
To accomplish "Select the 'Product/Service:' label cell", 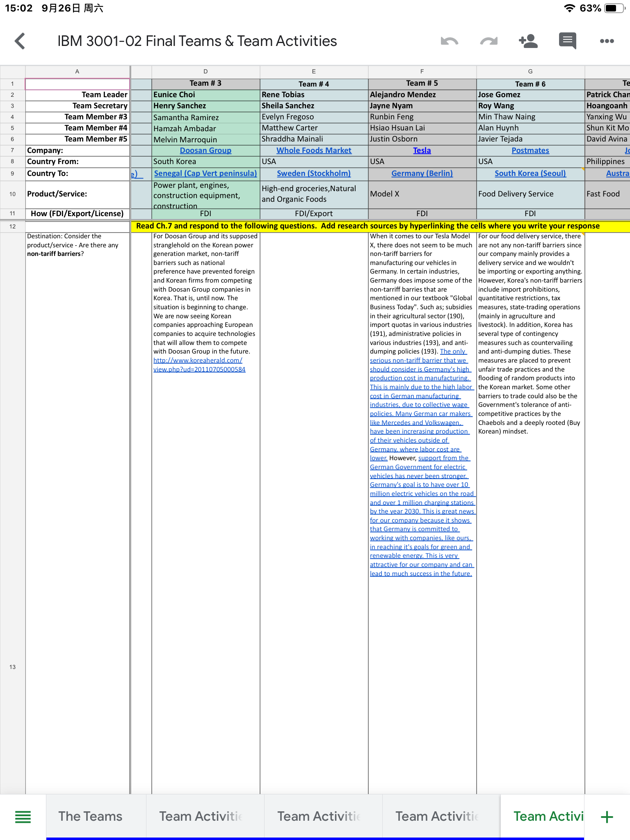I will click(x=78, y=194).
